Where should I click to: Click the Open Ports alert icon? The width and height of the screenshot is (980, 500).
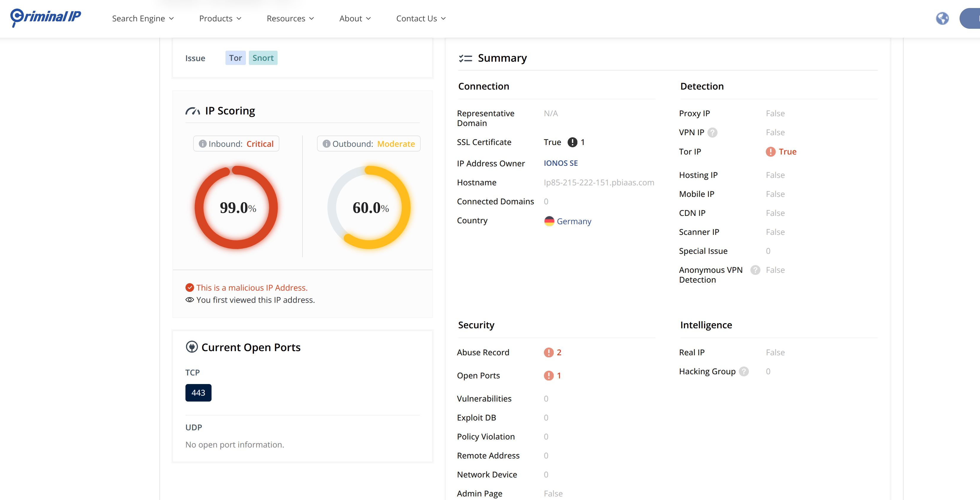click(549, 376)
